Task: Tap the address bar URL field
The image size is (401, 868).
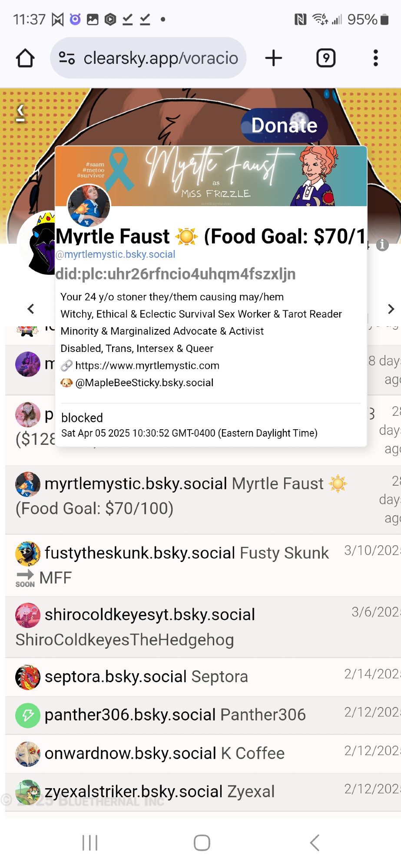Action: tap(148, 58)
